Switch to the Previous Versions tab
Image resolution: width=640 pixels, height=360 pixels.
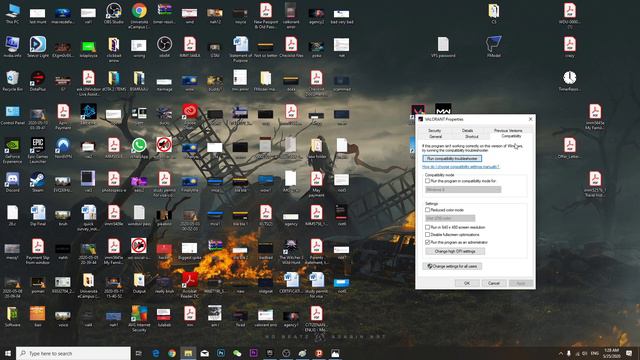click(508, 131)
